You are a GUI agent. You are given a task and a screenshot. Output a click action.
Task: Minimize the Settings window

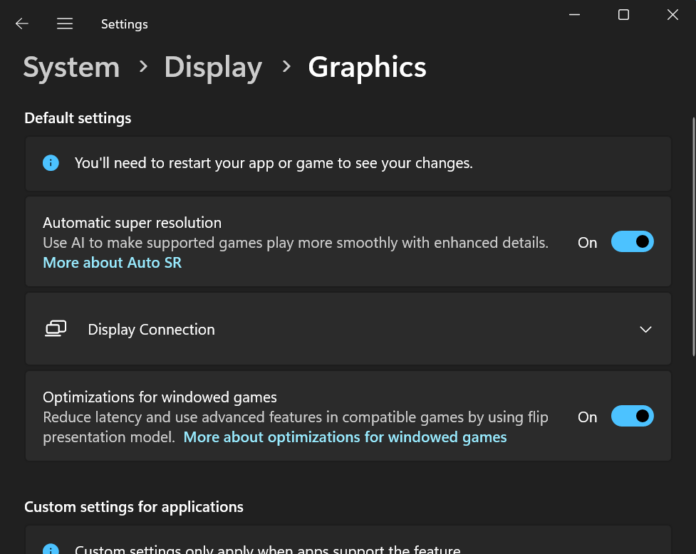pyautogui.click(x=574, y=15)
